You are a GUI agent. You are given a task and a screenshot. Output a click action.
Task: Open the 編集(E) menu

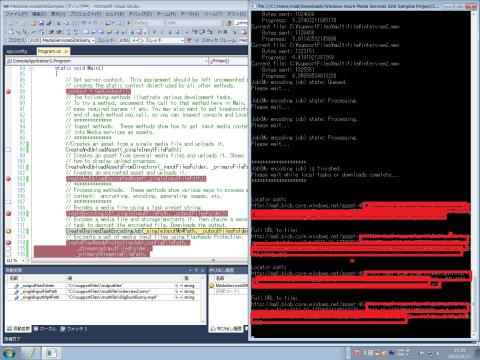click(39, 14)
